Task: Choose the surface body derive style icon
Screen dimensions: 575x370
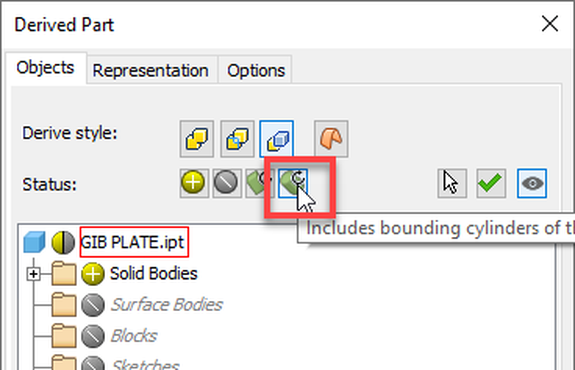Action: (x=331, y=139)
